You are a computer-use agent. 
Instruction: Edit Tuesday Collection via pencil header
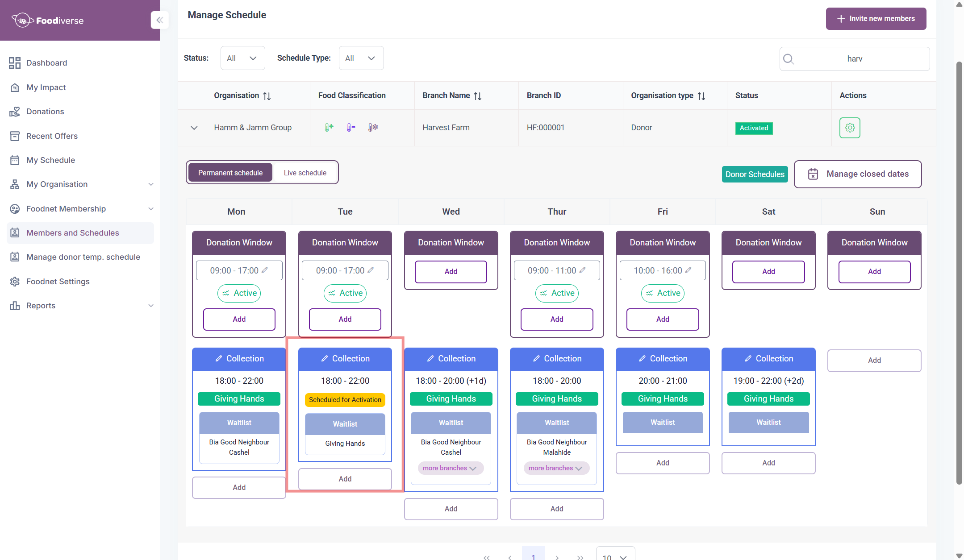(325, 359)
